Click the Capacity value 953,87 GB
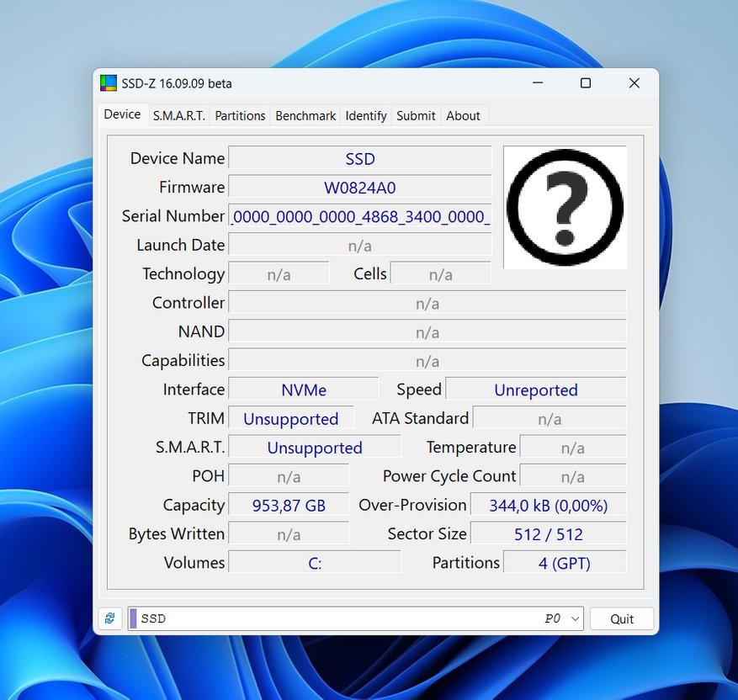 [289, 506]
